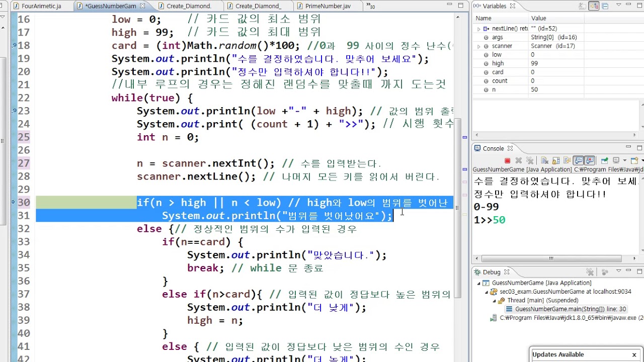Minimize the Console view panel
This screenshot has height=362, width=644.
(628, 147)
